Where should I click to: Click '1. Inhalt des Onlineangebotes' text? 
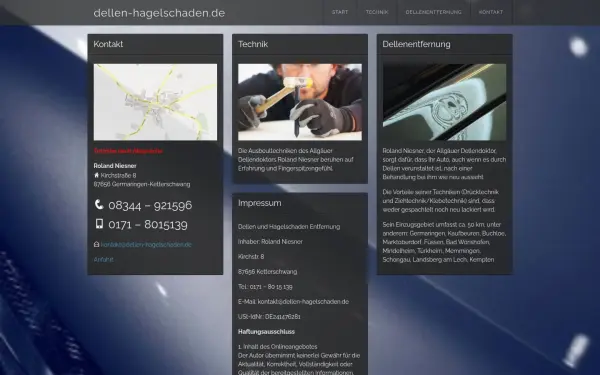(x=277, y=347)
